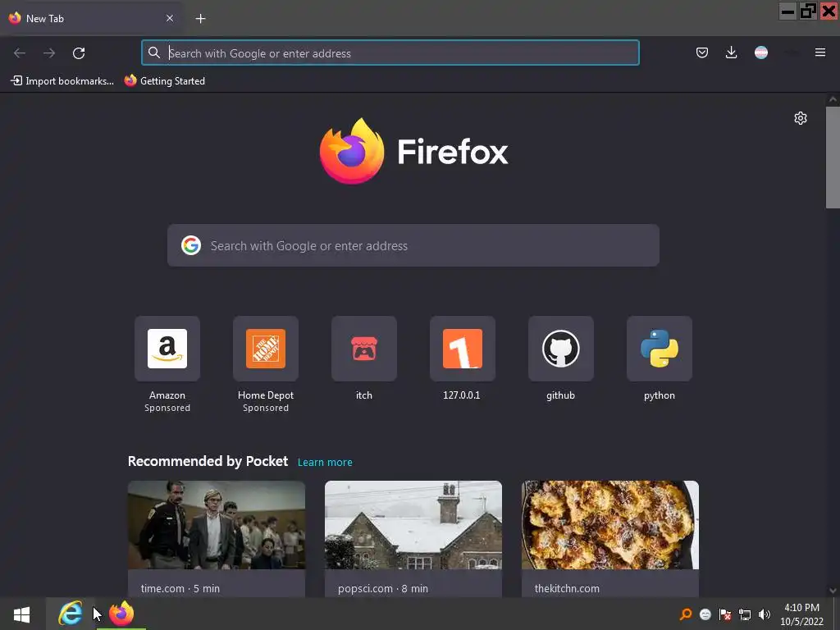Click the orange magnifier tray icon
This screenshot has height=630, width=840.
(x=686, y=614)
